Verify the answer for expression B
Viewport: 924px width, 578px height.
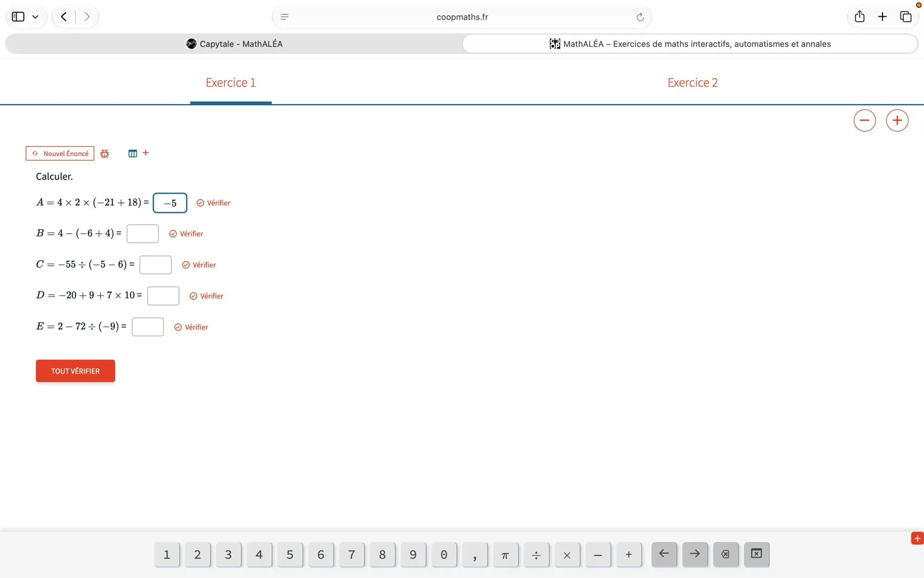click(x=186, y=234)
